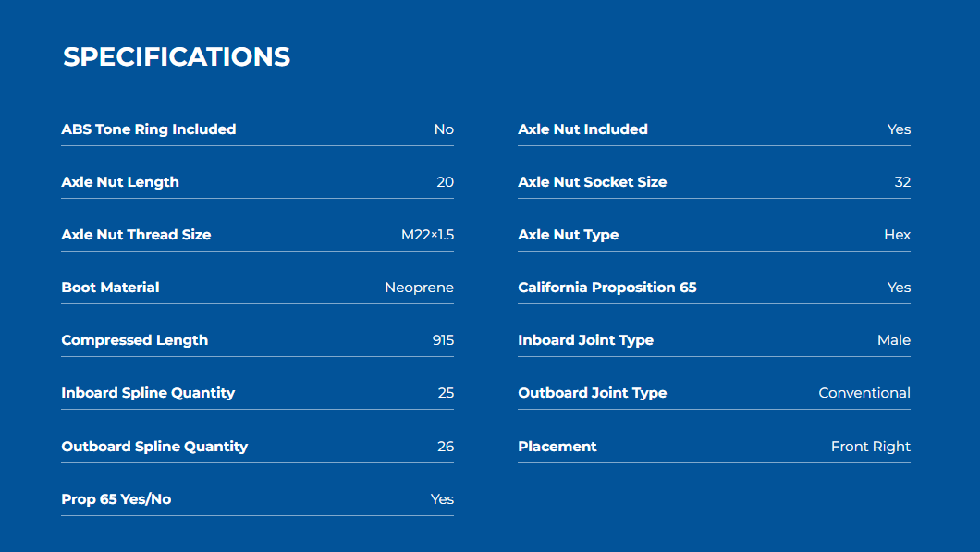
Task: Click the Boot Material label
Action: pyautogui.click(x=110, y=288)
